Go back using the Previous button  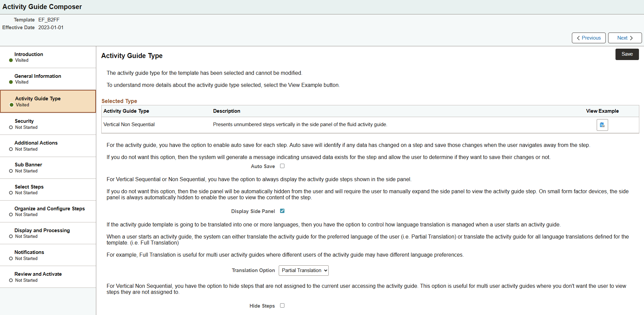click(589, 38)
